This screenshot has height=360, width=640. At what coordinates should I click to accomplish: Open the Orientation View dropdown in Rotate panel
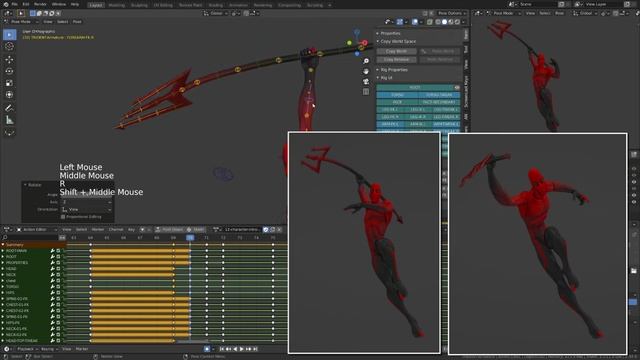(86, 209)
